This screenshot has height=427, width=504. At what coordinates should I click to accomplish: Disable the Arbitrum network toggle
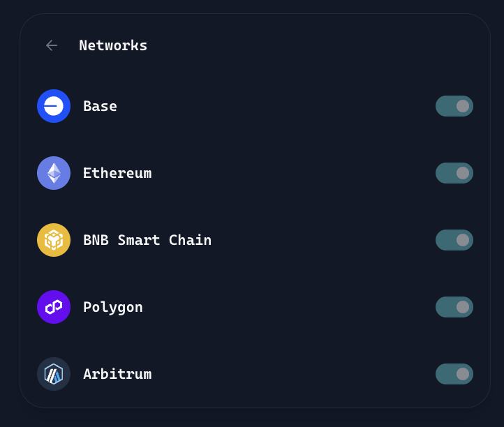click(x=454, y=374)
